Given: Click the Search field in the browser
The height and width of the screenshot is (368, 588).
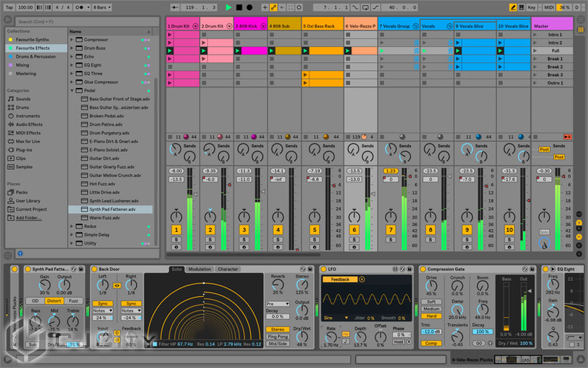Looking at the screenshot, I should tap(87, 21).
